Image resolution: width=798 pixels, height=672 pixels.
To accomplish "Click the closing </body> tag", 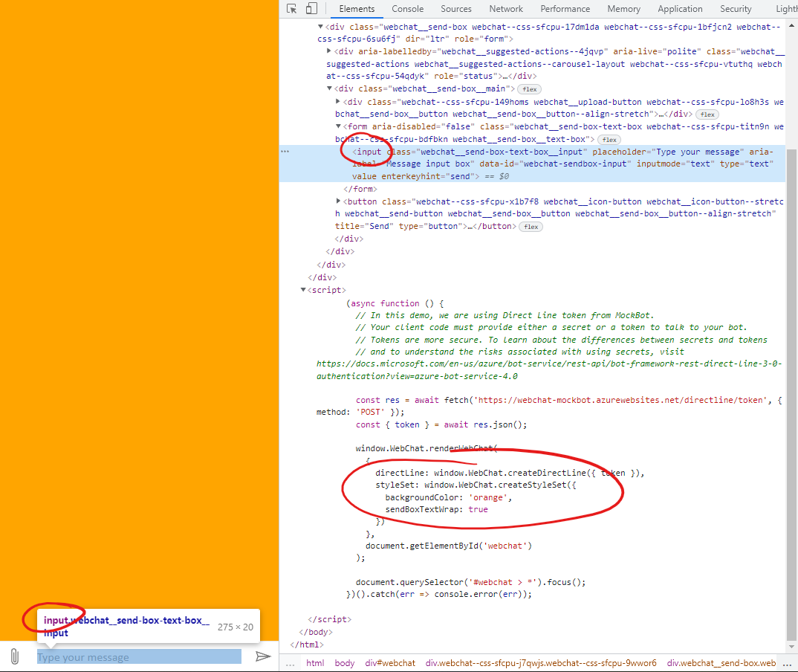I will pyautogui.click(x=316, y=632).
